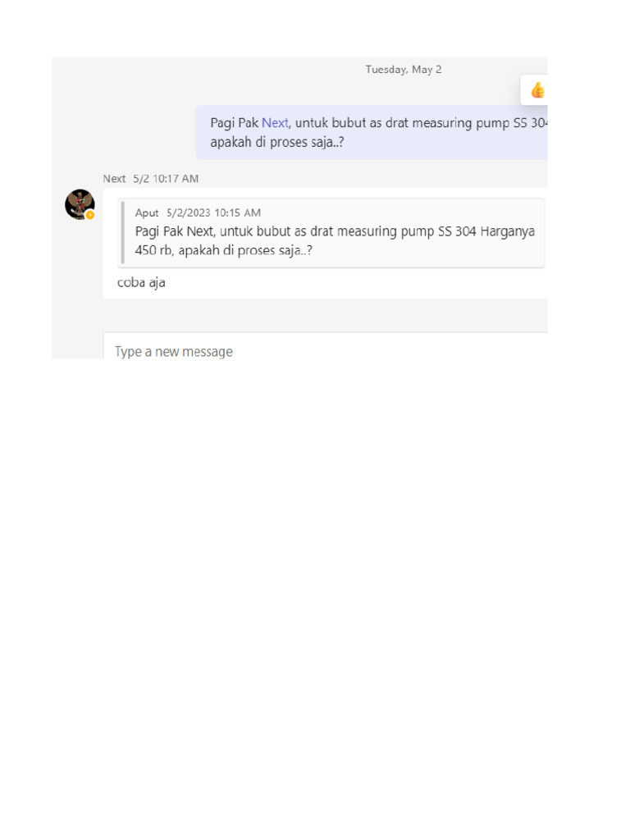The image size is (630, 840).
Task: Click "Pagi Pak Next" text inside quote
Action: point(176,232)
